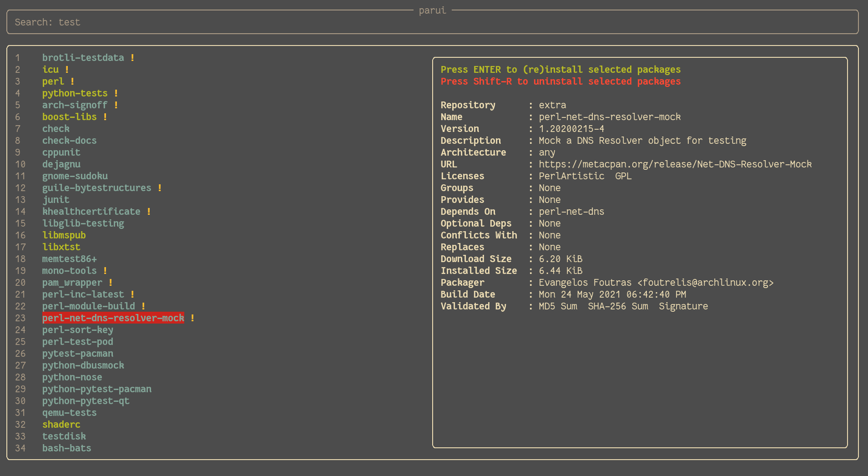Screen dimensions: 868x476
Task: Select python-dbusmock in the list
Action: pyautogui.click(x=83, y=365)
